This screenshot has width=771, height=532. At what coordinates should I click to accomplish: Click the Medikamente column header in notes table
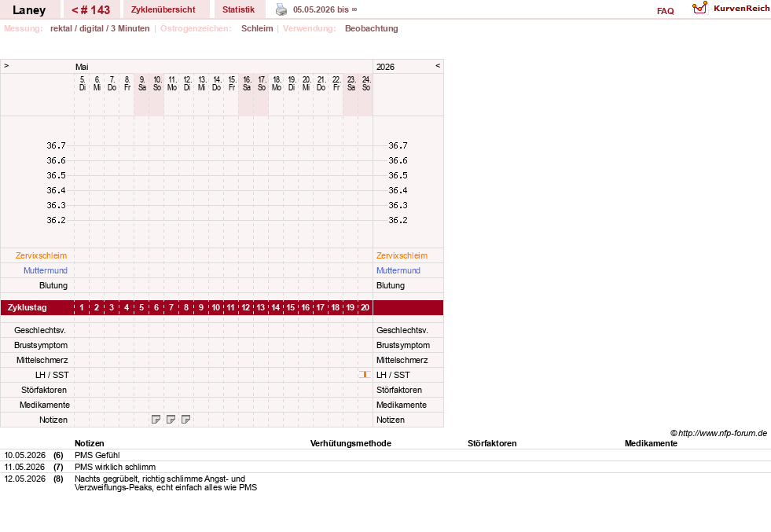point(651,443)
